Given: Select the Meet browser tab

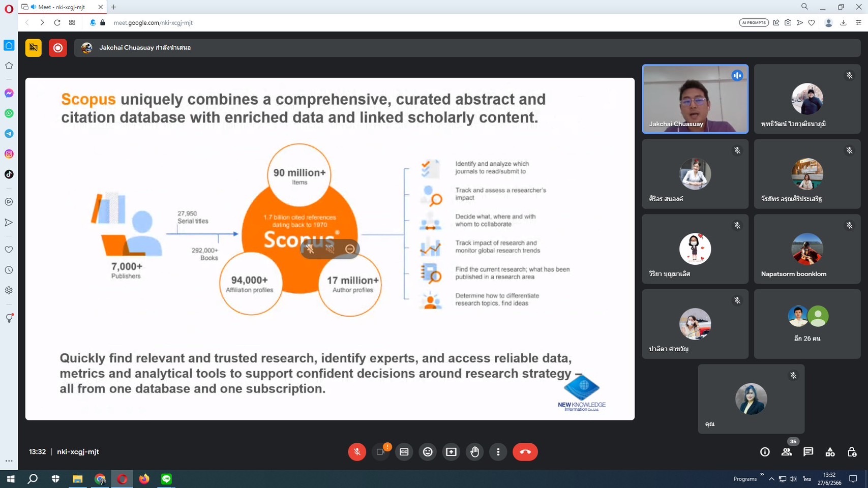Looking at the screenshot, I should (x=61, y=7).
